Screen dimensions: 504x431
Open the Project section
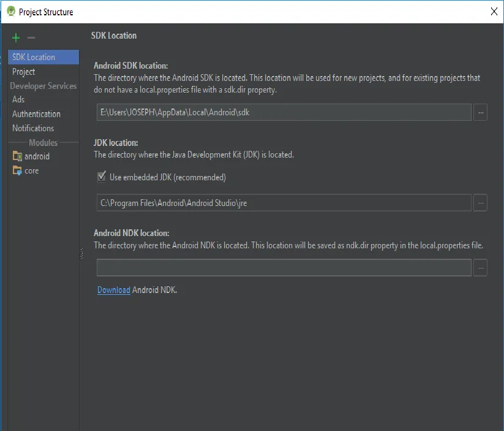click(24, 72)
